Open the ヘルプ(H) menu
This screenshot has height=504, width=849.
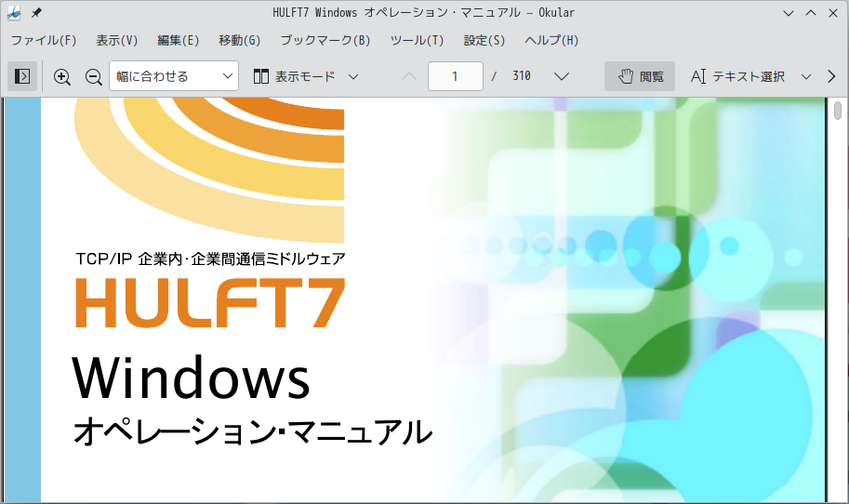(x=551, y=41)
